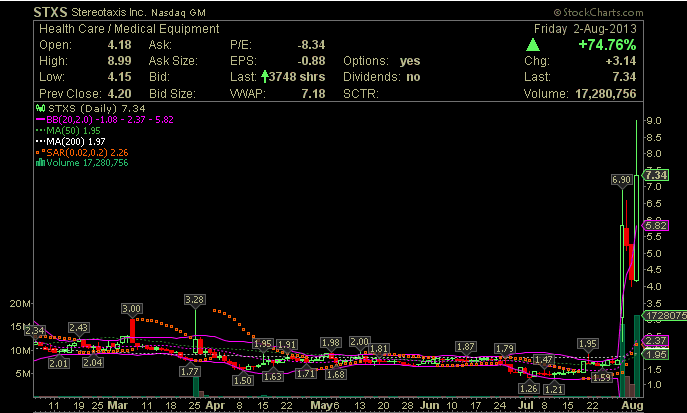Click the MA(50) 1.95 legend entry
The width and height of the screenshot is (687, 413).
[x=68, y=131]
